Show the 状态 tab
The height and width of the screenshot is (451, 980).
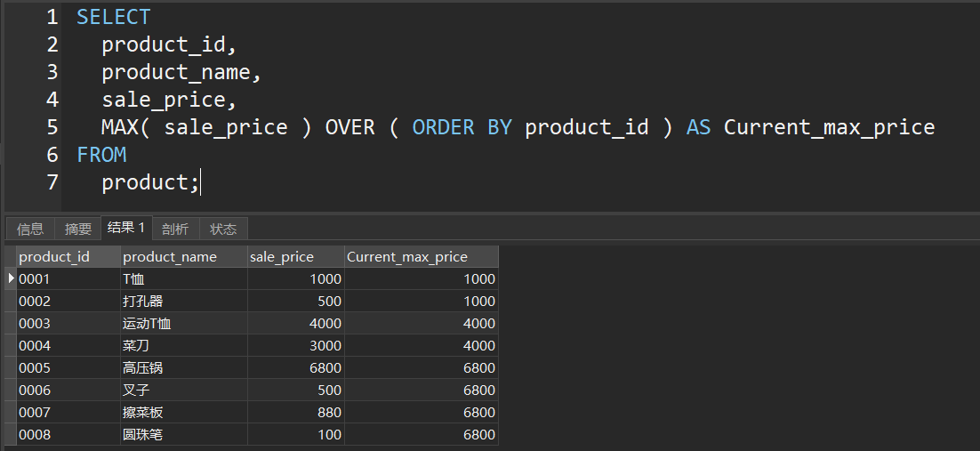click(223, 229)
